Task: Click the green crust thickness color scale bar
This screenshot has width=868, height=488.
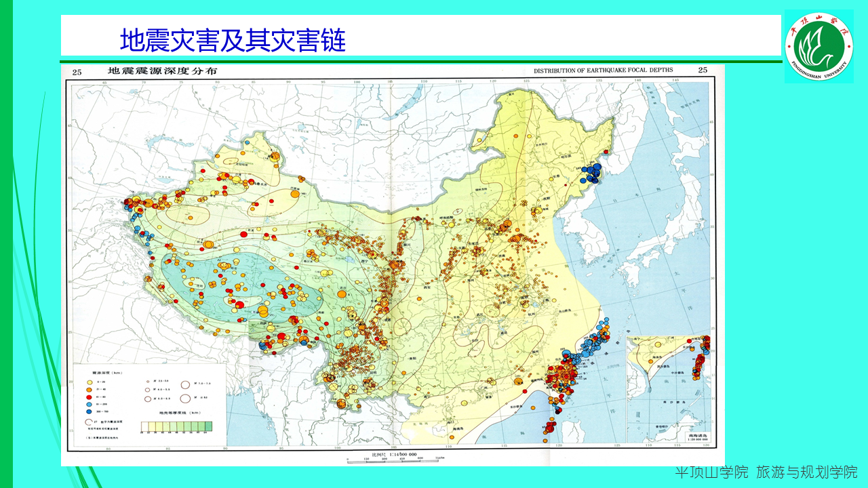Action: click(176, 426)
